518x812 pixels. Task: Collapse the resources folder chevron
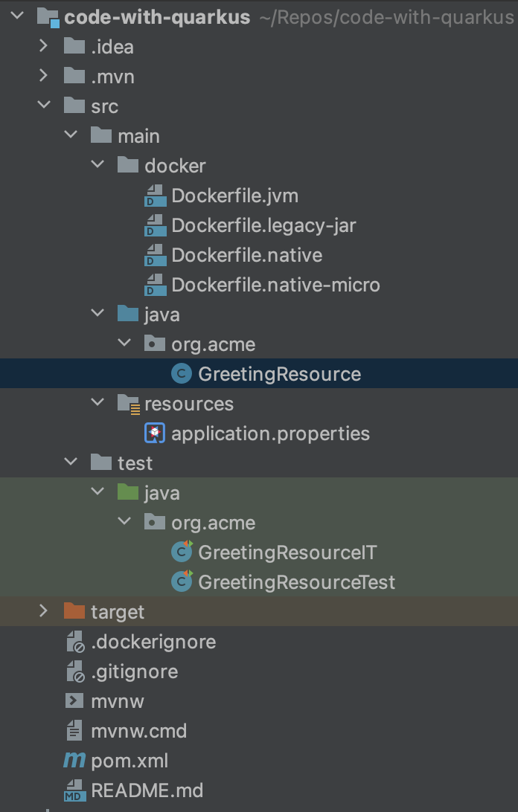(97, 402)
